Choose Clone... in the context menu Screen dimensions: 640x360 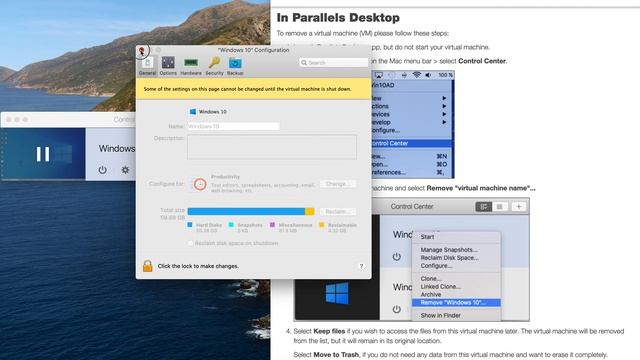point(431,279)
